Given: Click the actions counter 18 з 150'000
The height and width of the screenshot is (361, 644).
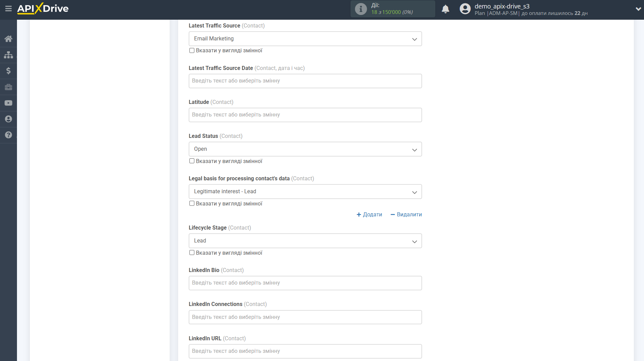Looking at the screenshot, I should coord(392,12).
